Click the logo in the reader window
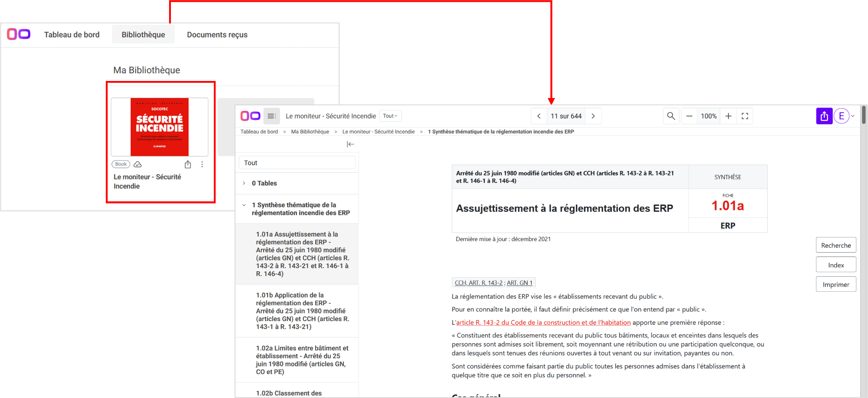The image size is (868, 398). pyautogui.click(x=250, y=116)
